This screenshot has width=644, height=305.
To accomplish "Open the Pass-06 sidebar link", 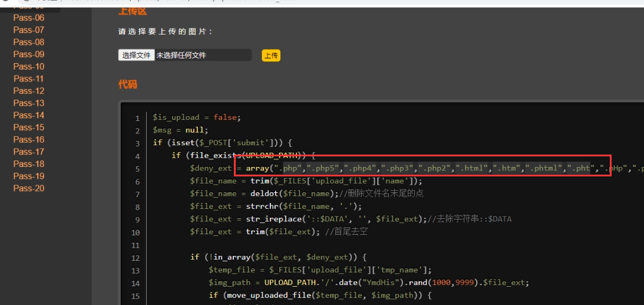I will (x=29, y=18).
